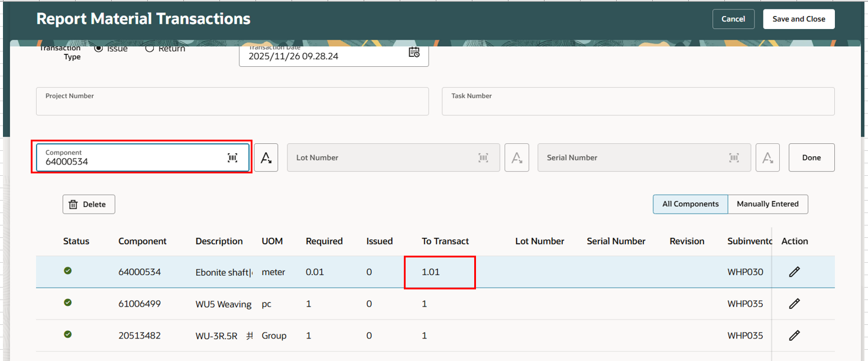Click into the Task Number field
868x361 pixels.
638,101
